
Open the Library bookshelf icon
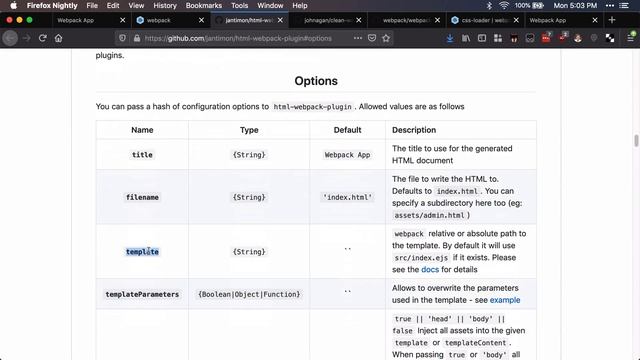[x=466, y=38]
